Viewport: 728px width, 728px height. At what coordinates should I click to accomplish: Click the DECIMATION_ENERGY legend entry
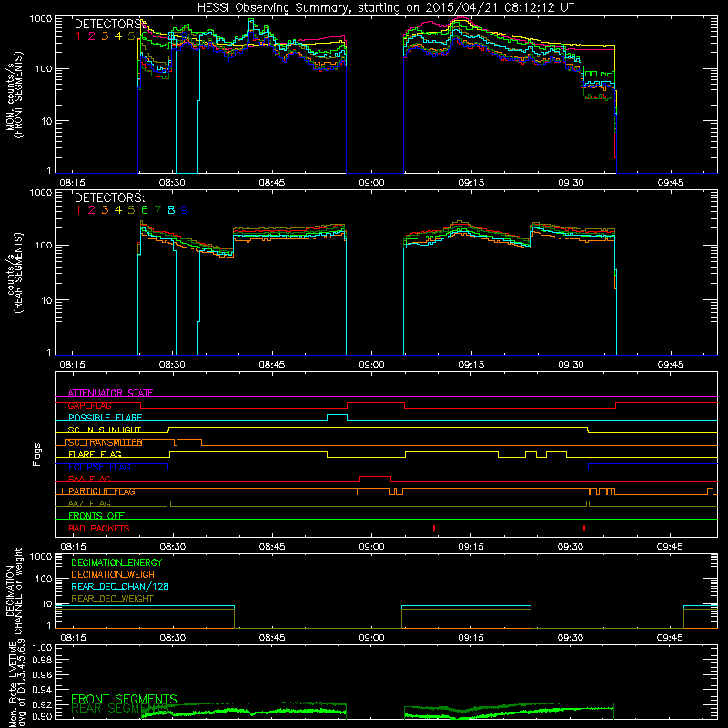tap(116, 562)
